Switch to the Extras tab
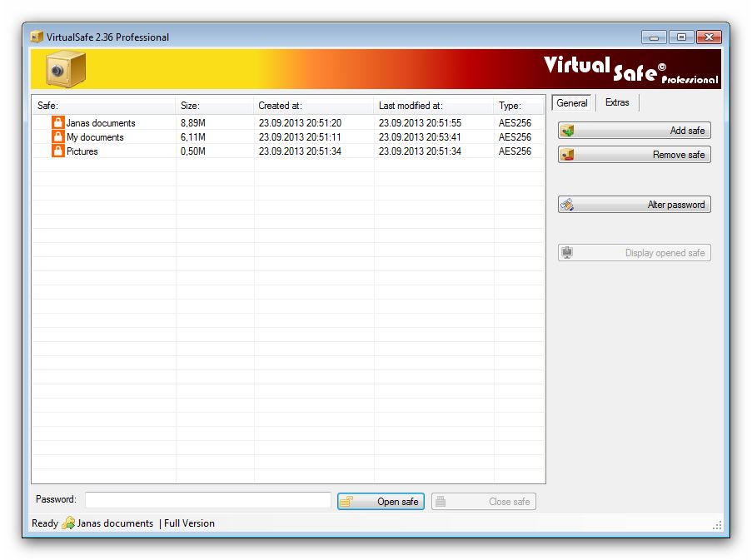Image resolution: width=752 pixels, height=560 pixels. [617, 102]
